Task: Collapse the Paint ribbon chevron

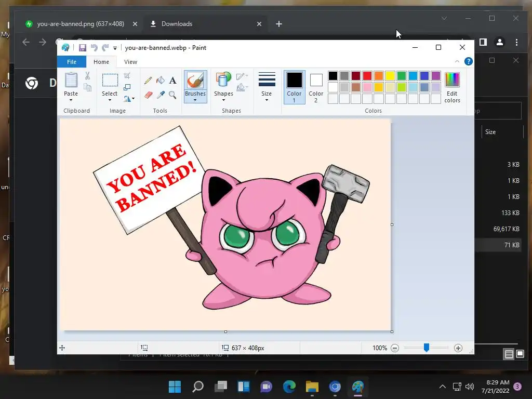Action: pos(457,61)
